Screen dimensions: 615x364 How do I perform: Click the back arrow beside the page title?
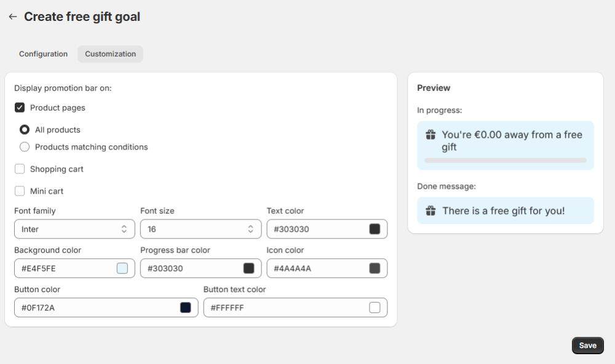[12, 17]
